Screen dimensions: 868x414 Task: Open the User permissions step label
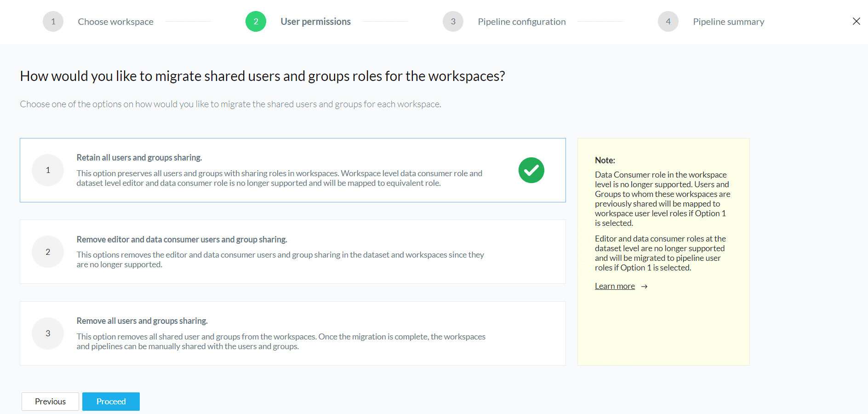tap(315, 22)
